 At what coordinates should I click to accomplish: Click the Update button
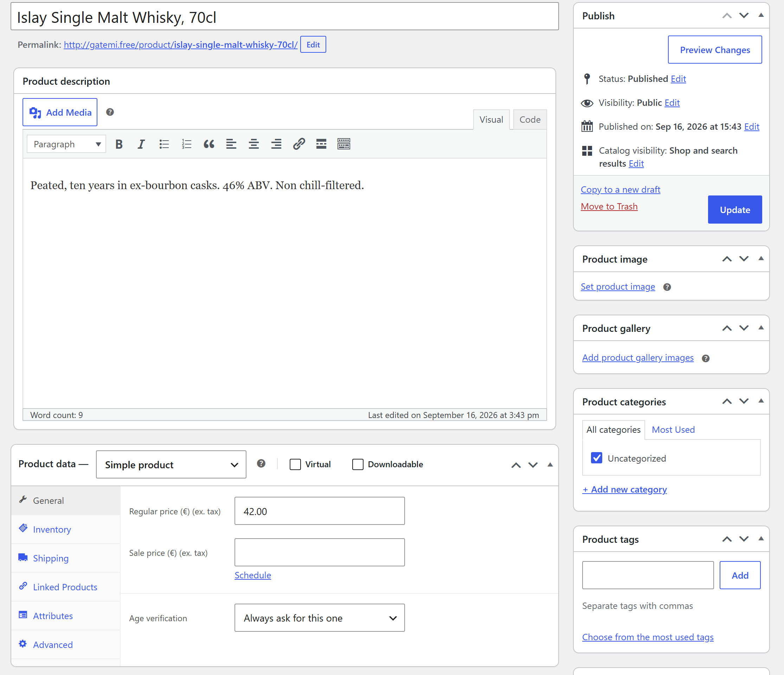[x=735, y=210]
